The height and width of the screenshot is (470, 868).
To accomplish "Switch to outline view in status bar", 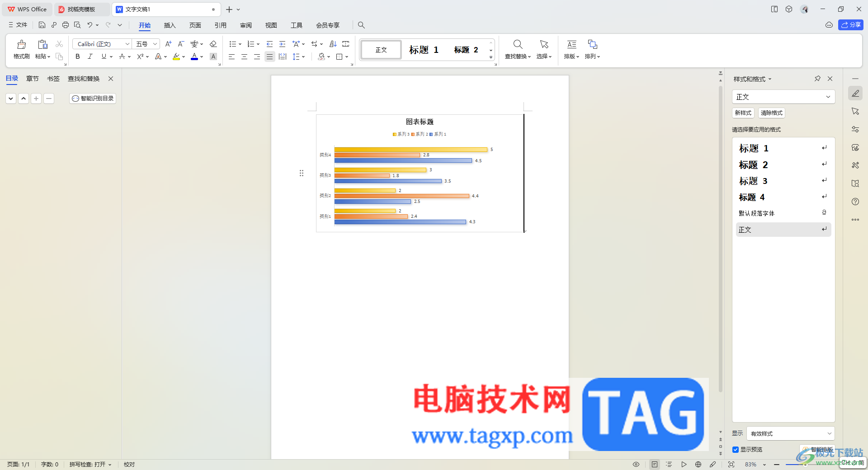I will coord(669,464).
